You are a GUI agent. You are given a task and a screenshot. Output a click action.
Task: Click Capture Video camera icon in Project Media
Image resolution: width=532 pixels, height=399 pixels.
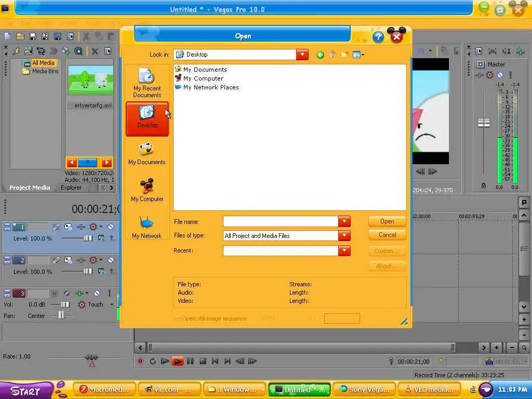41,51
